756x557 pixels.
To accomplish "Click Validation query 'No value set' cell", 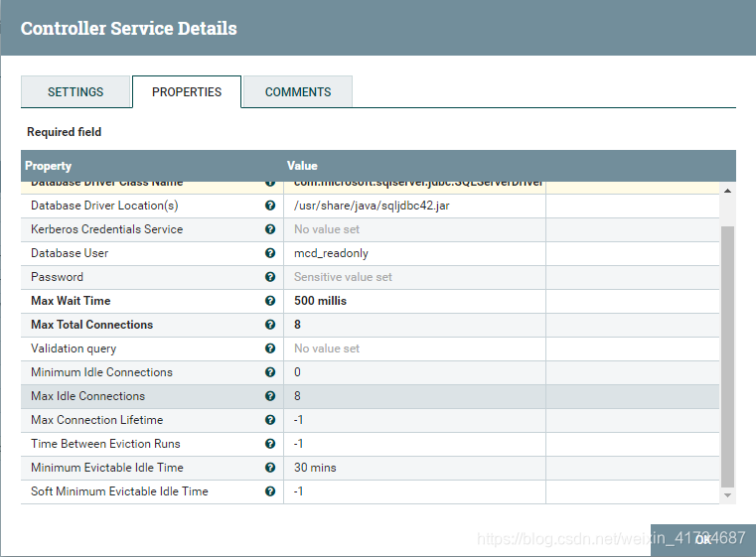I will click(x=414, y=348).
